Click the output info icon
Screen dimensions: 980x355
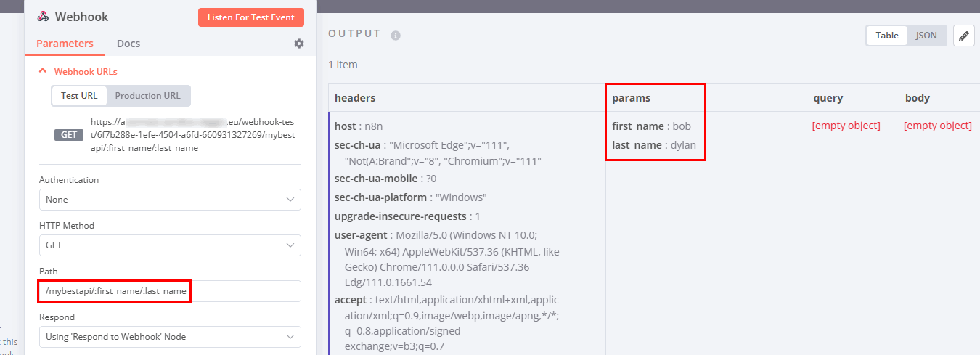(396, 35)
